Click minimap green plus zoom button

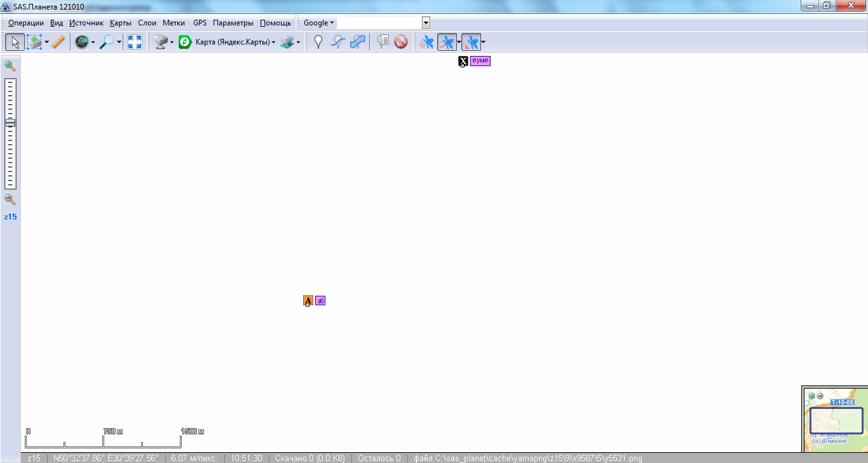point(811,396)
